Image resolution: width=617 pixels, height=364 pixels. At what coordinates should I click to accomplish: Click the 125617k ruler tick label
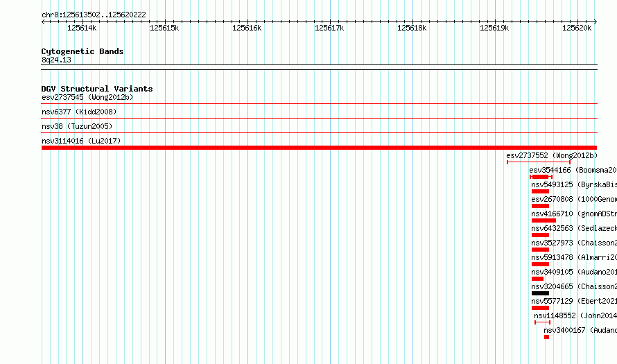pyautogui.click(x=329, y=28)
